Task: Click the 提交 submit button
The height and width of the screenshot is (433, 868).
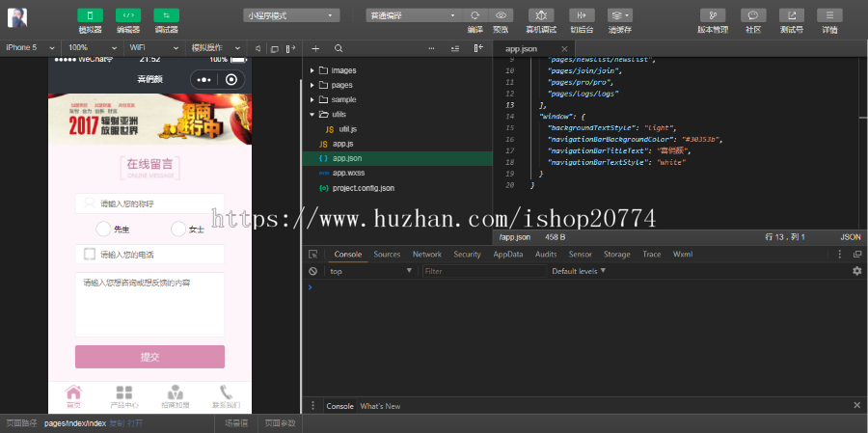Action: [x=150, y=357]
